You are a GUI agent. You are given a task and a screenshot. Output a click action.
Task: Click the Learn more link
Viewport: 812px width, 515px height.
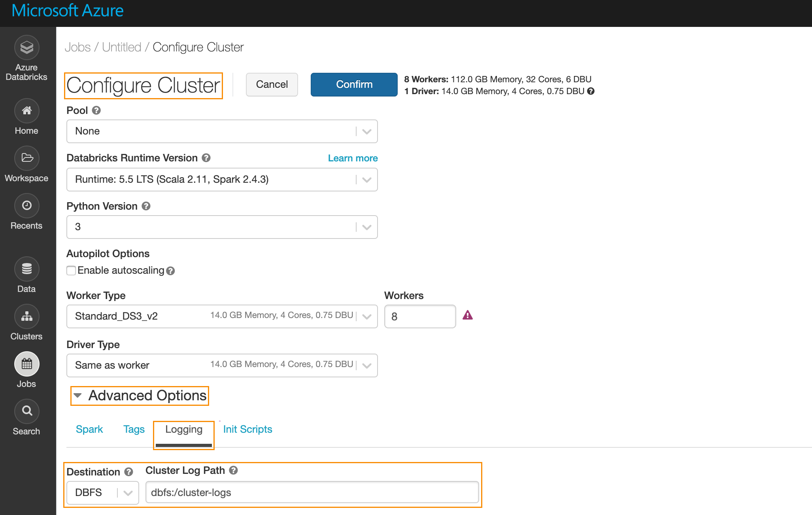tap(353, 158)
